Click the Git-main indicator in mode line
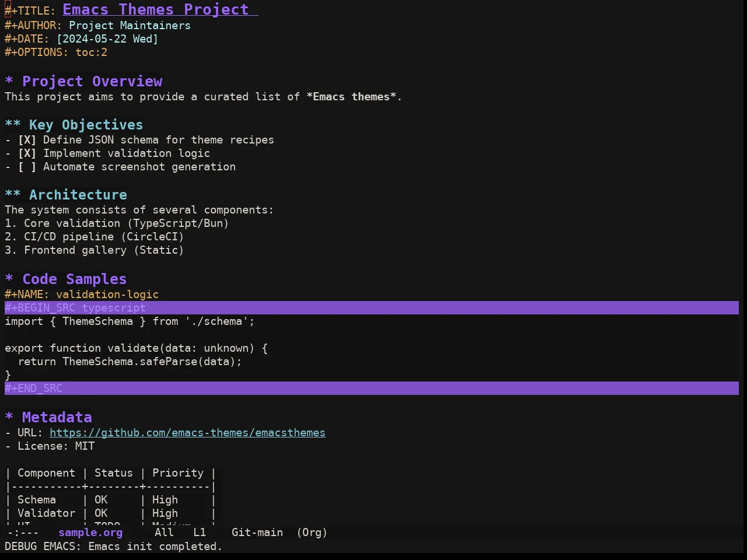The width and height of the screenshot is (747, 560). (x=257, y=533)
